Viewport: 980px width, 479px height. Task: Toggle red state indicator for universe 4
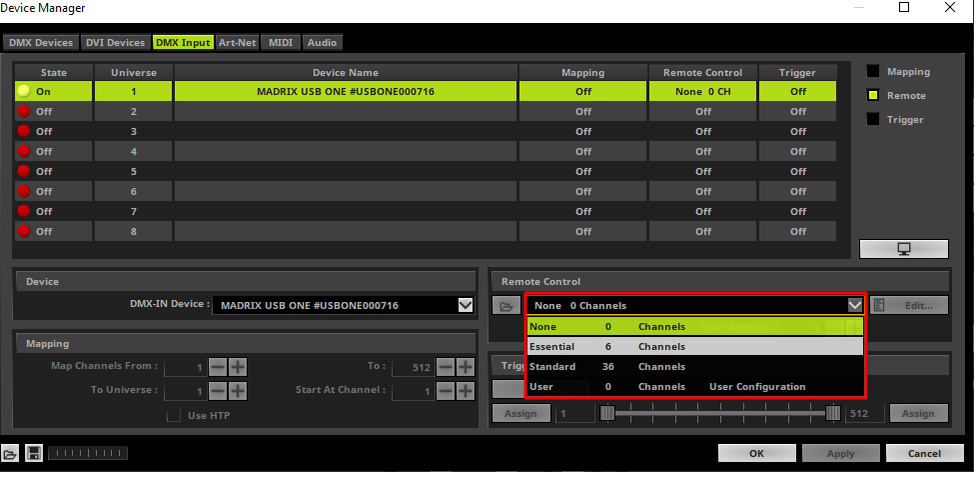(24, 151)
